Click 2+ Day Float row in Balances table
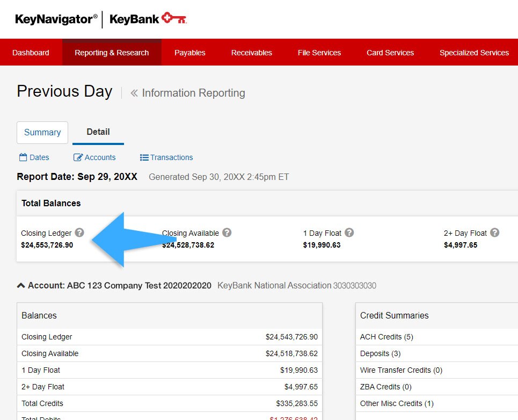The width and height of the screenshot is (518, 420). pyautogui.click(x=170, y=387)
